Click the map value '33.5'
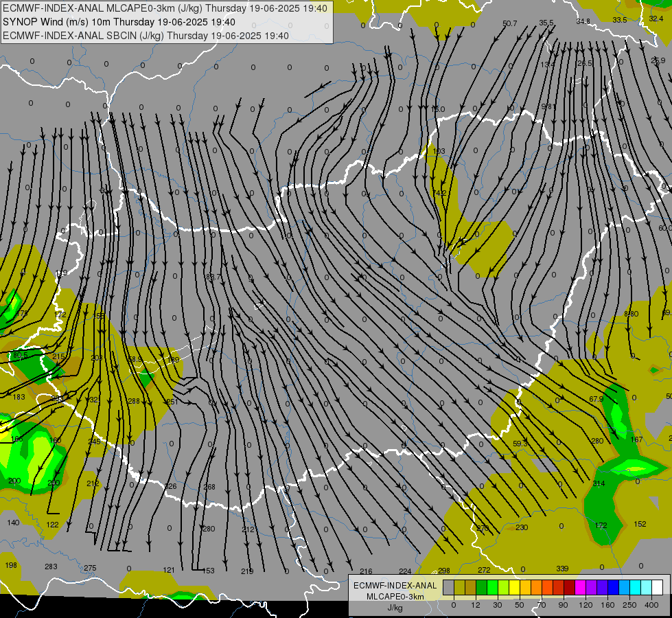This screenshot has height=618, width=672. click(620, 20)
